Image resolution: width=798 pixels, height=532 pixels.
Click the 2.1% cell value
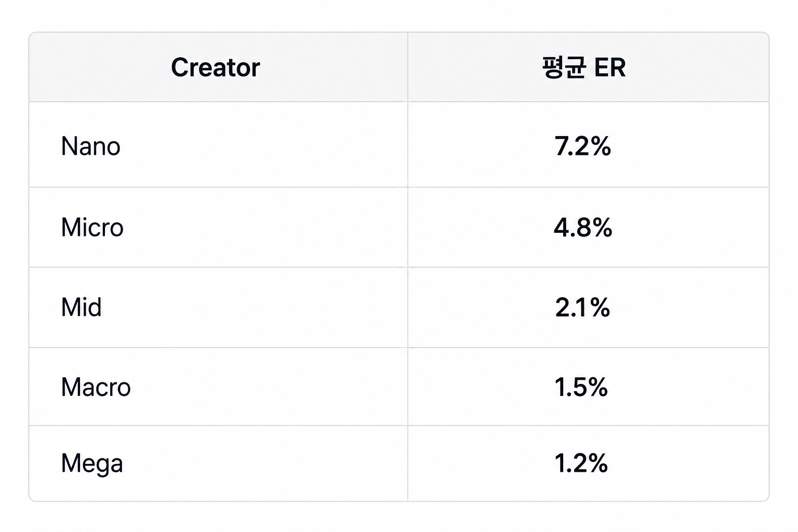[x=582, y=307]
